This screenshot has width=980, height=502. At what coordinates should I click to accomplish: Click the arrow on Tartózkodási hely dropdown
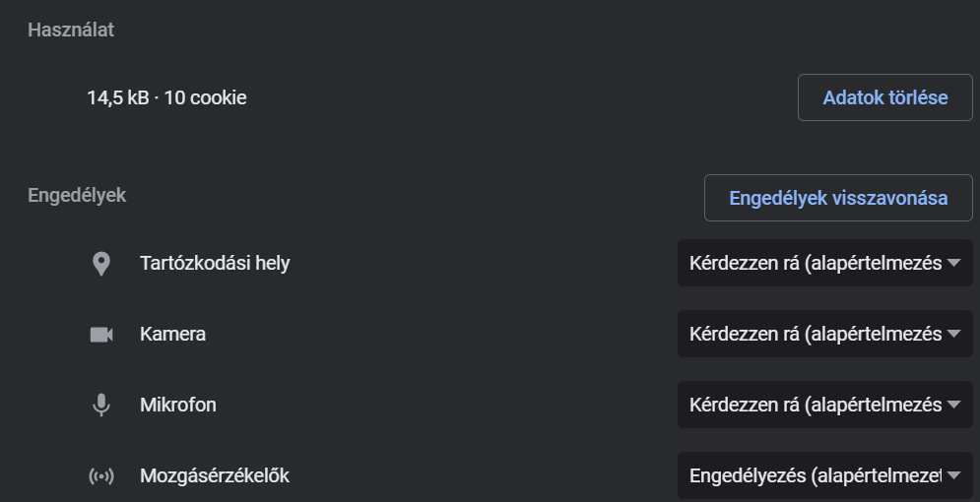pos(953,264)
